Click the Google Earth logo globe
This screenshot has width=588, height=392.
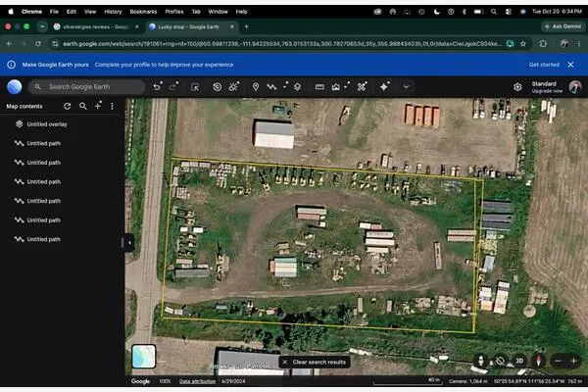click(15, 87)
